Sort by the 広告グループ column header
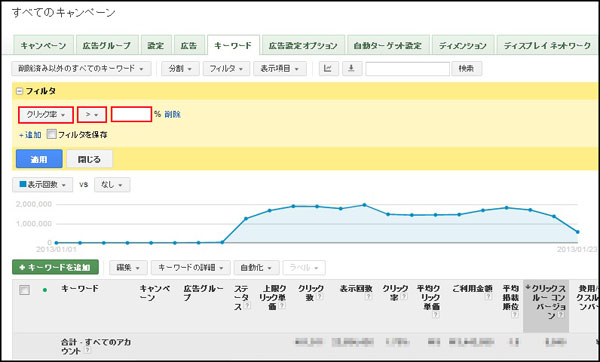The width and height of the screenshot is (600, 362). (203, 292)
